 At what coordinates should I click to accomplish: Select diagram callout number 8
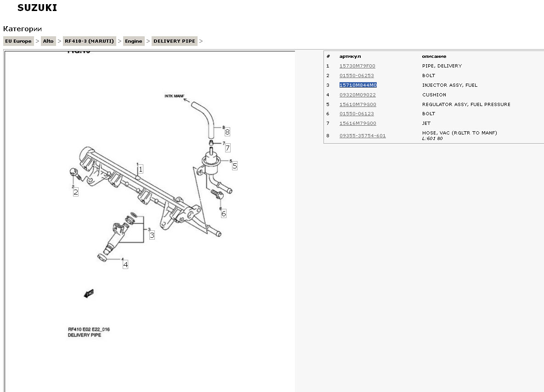click(227, 132)
